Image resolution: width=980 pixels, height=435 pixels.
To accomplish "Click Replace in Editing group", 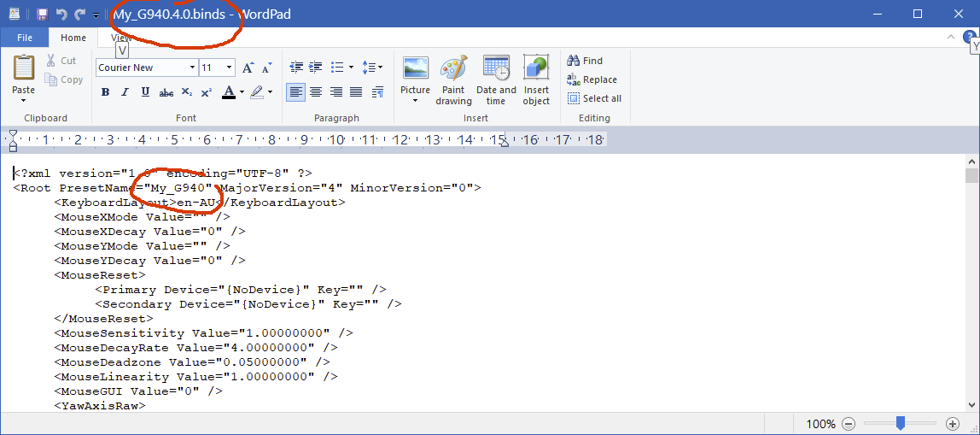I will 592,79.
